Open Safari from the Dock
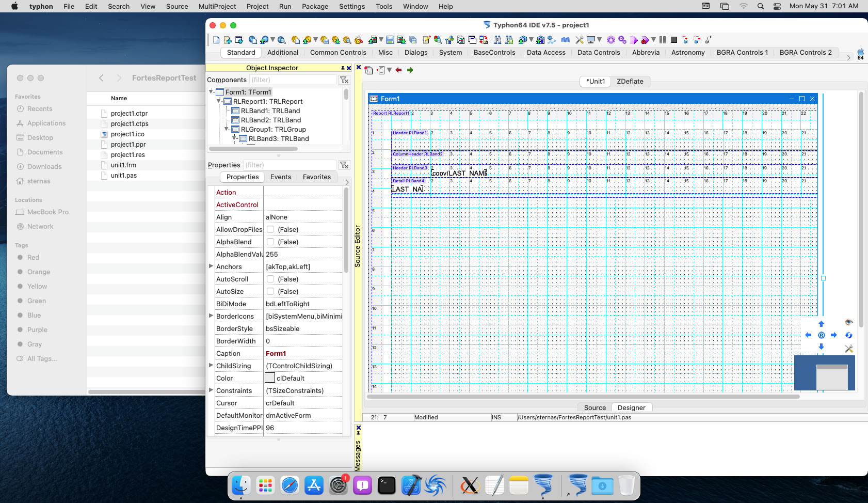 [290, 485]
